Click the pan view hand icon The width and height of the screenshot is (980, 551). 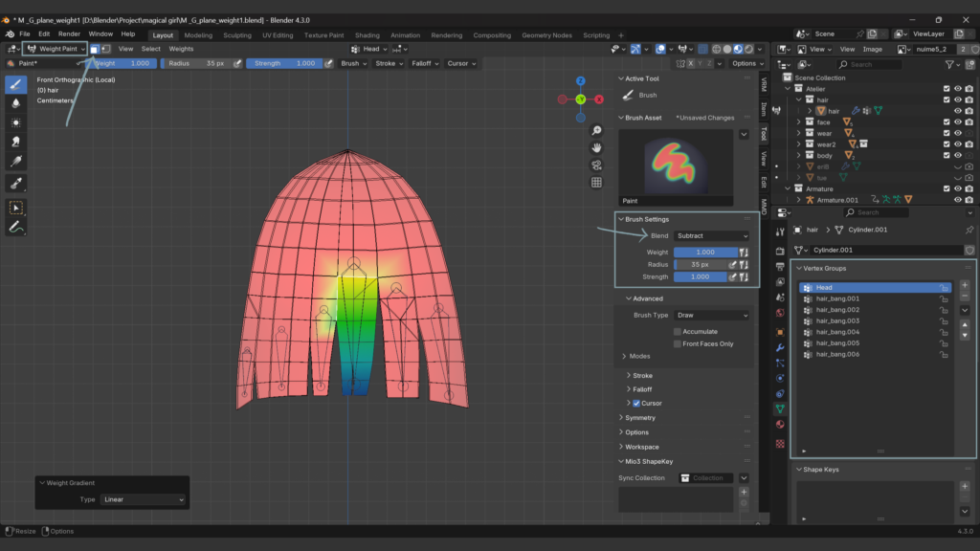[596, 148]
